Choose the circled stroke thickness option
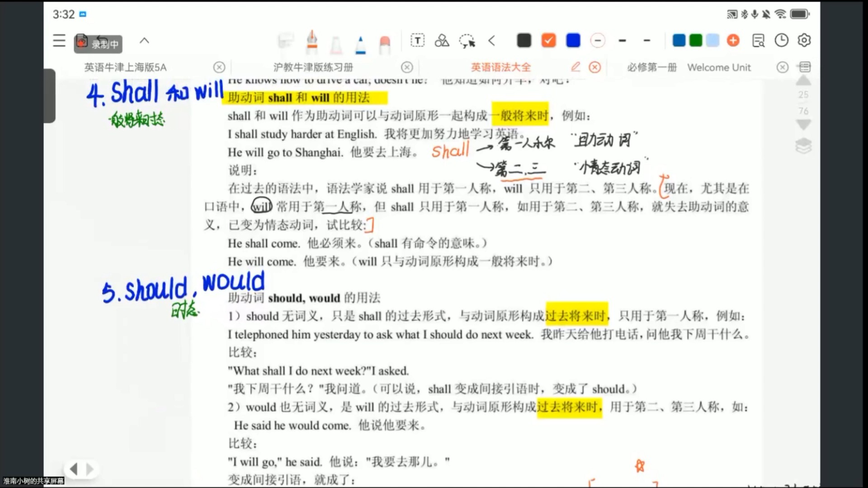Viewport: 868px width, 488px height. click(x=598, y=41)
